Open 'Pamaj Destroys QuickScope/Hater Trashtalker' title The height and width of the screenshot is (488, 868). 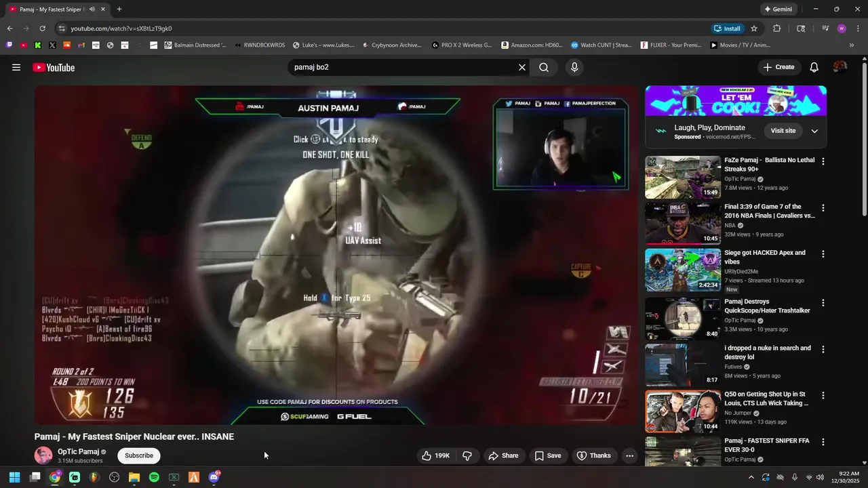tap(767, 306)
